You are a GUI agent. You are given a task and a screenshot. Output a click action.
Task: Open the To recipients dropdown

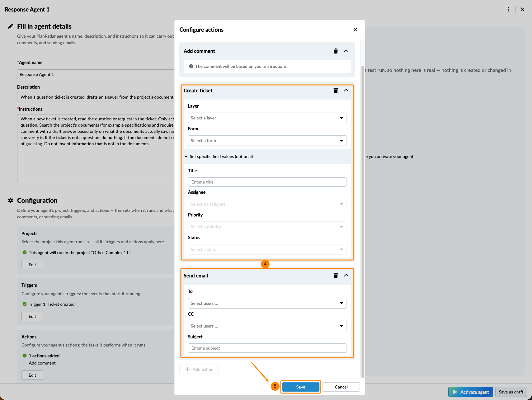point(267,303)
